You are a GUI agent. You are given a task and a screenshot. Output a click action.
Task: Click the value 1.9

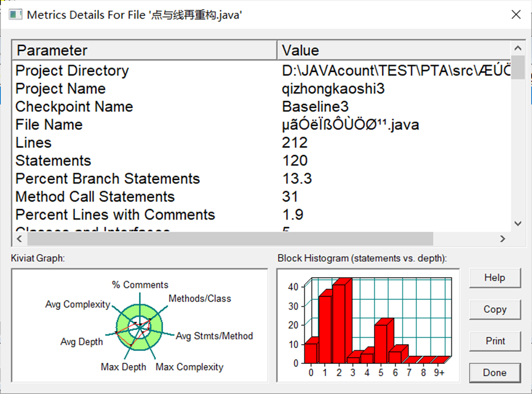point(293,215)
